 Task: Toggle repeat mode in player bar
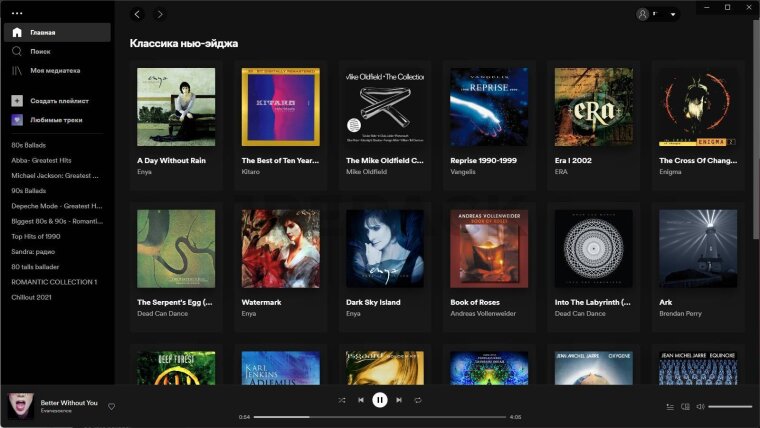[418, 400]
